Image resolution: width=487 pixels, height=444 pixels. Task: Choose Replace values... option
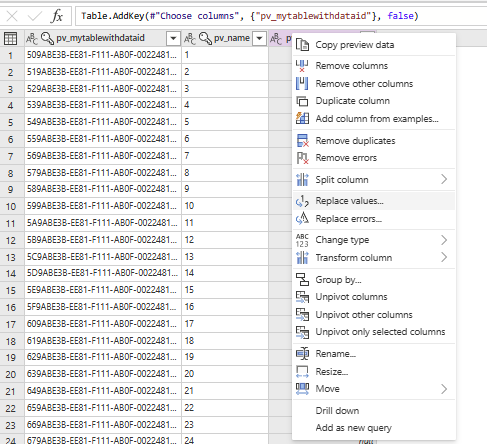pyautogui.click(x=374, y=201)
